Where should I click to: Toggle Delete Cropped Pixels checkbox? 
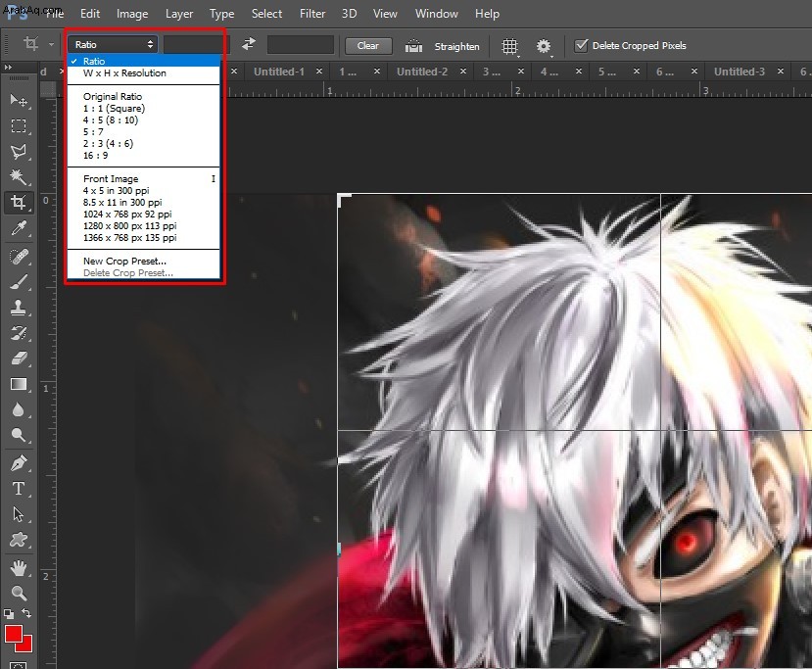581,46
